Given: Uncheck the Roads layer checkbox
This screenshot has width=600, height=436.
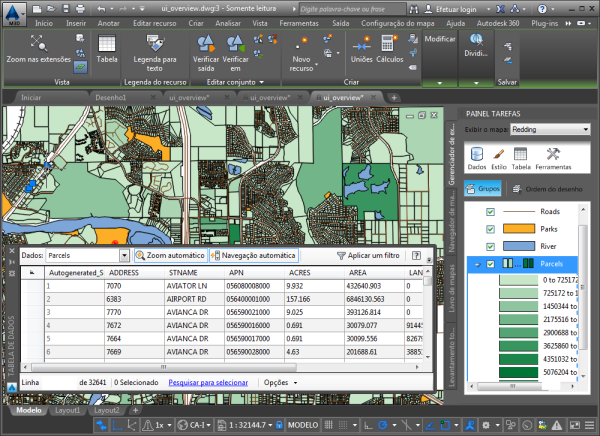Looking at the screenshot, I should click(x=490, y=212).
